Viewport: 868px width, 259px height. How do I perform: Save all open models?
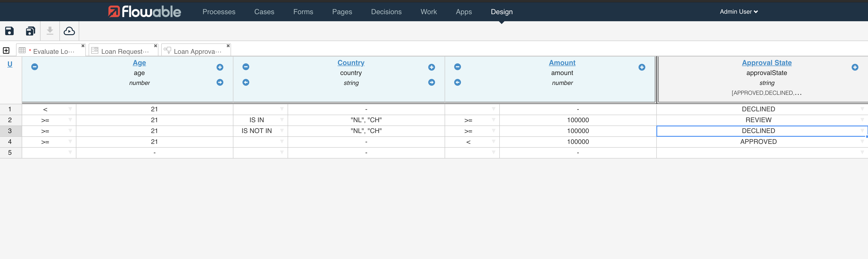coord(30,31)
